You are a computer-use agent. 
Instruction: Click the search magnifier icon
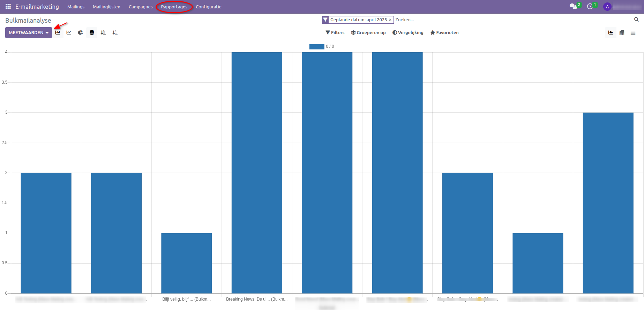pos(636,20)
